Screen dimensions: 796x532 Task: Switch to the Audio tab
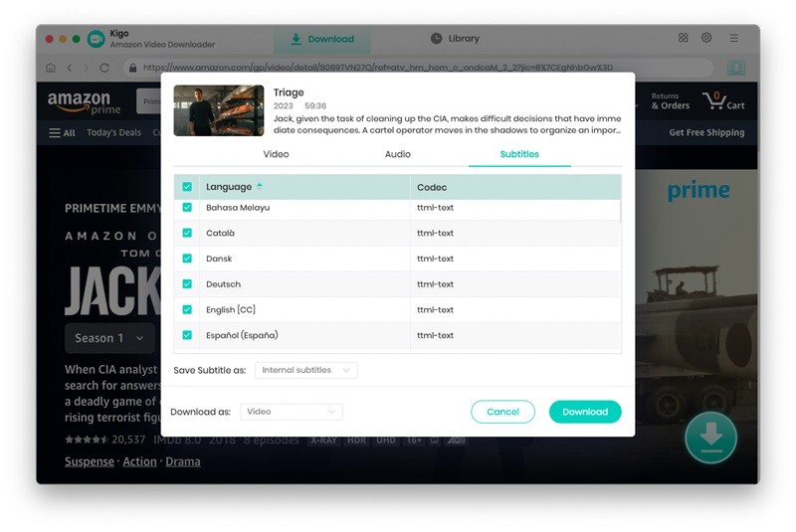[397, 154]
